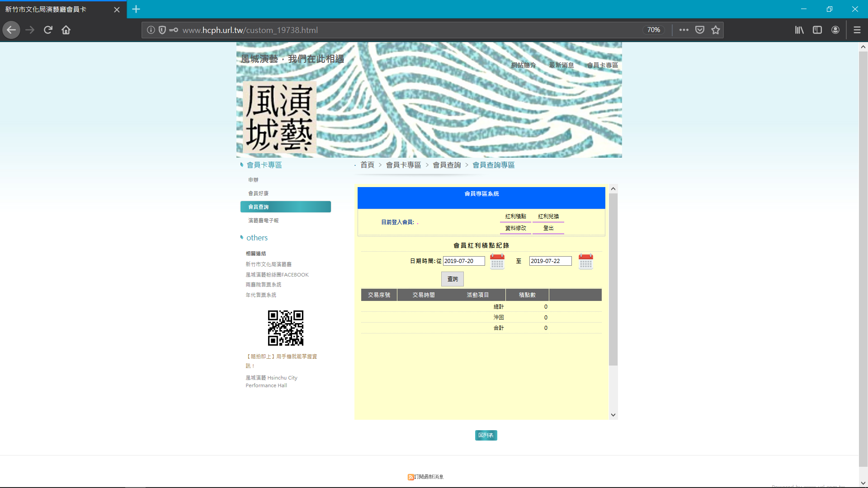The image size is (868, 488).
Task: Open 紅利兌換 link
Action: [548, 216]
